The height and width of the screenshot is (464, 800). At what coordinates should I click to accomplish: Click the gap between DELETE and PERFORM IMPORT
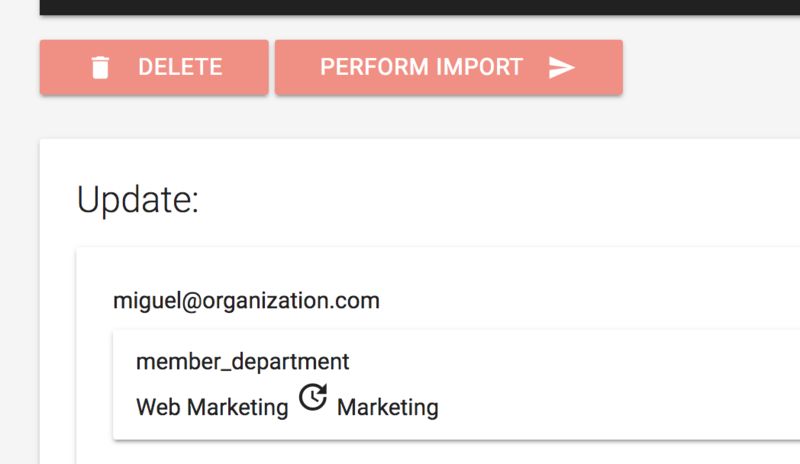click(x=271, y=68)
